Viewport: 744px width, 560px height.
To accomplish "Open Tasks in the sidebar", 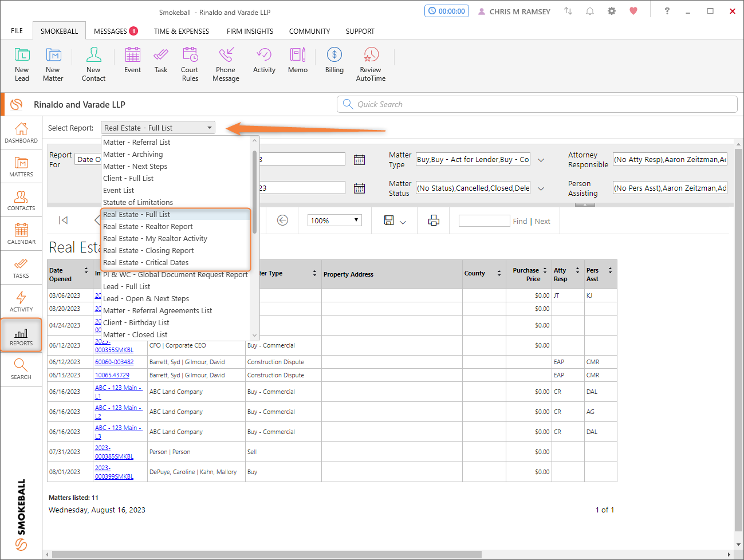I will [x=21, y=268].
